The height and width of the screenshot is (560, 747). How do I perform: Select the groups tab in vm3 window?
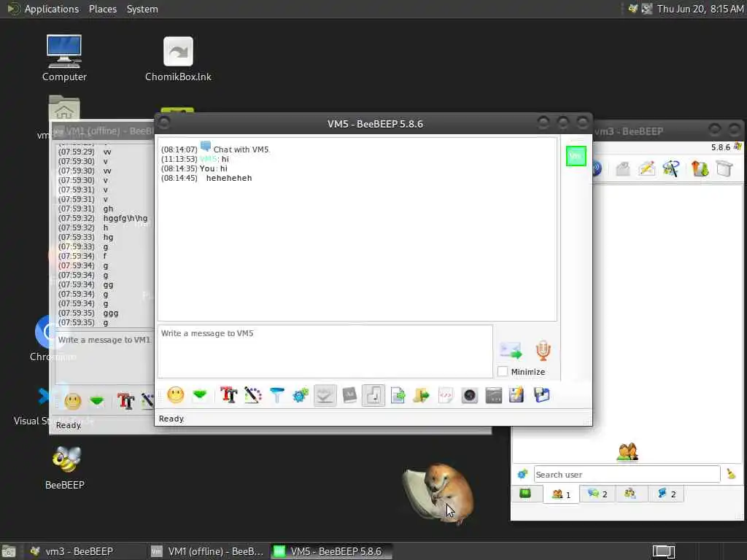(630, 494)
